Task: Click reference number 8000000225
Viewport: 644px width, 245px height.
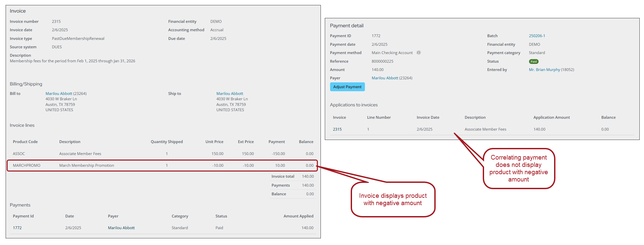Action: [382, 61]
